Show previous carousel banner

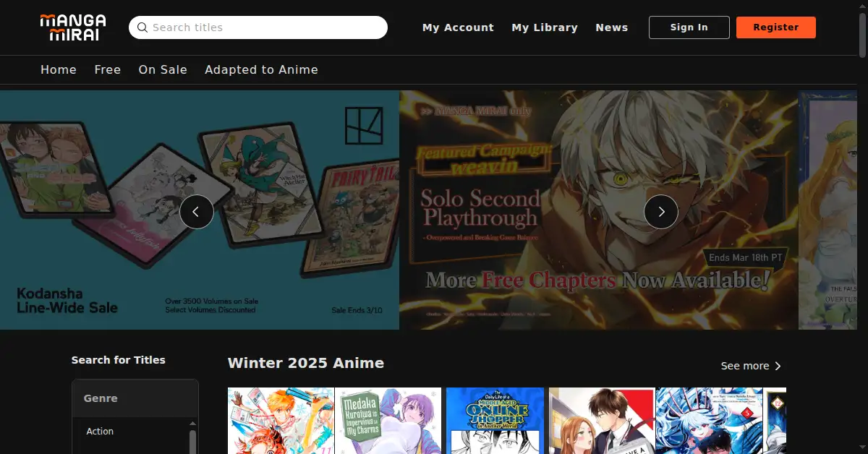(x=197, y=212)
